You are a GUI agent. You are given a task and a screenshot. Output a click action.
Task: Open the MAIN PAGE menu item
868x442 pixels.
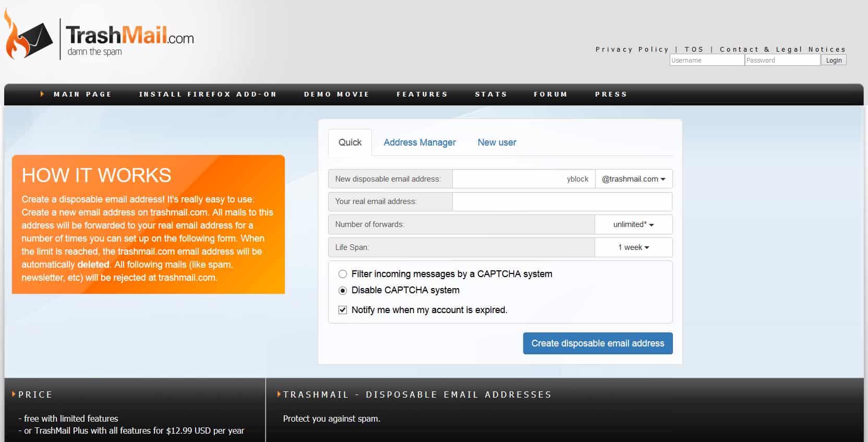click(82, 94)
